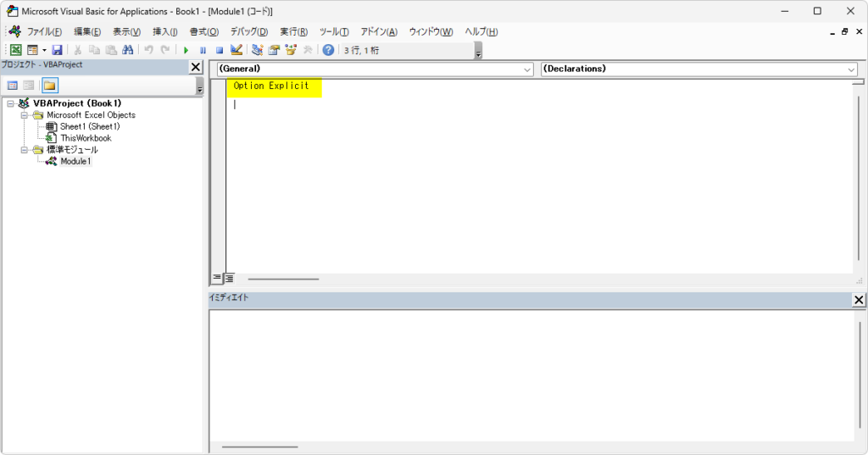Click the View Microsoft Excel toolbar icon
The width and height of the screenshot is (868, 455).
coord(16,50)
